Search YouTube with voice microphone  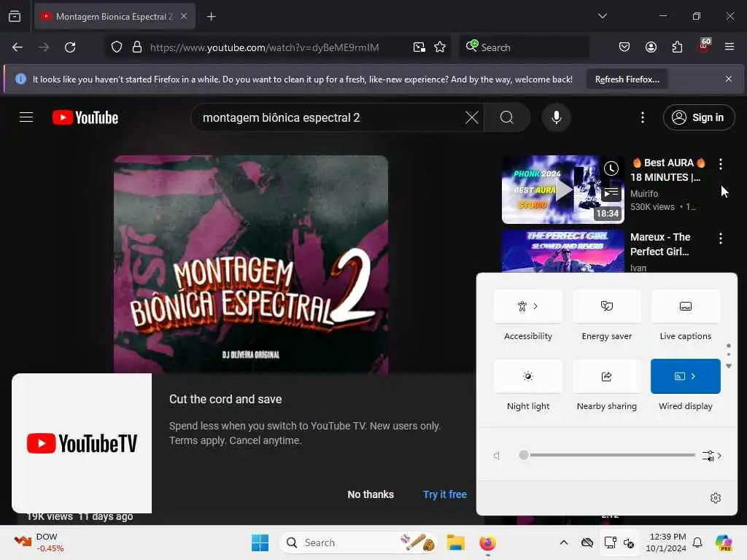[x=556, y=117]
